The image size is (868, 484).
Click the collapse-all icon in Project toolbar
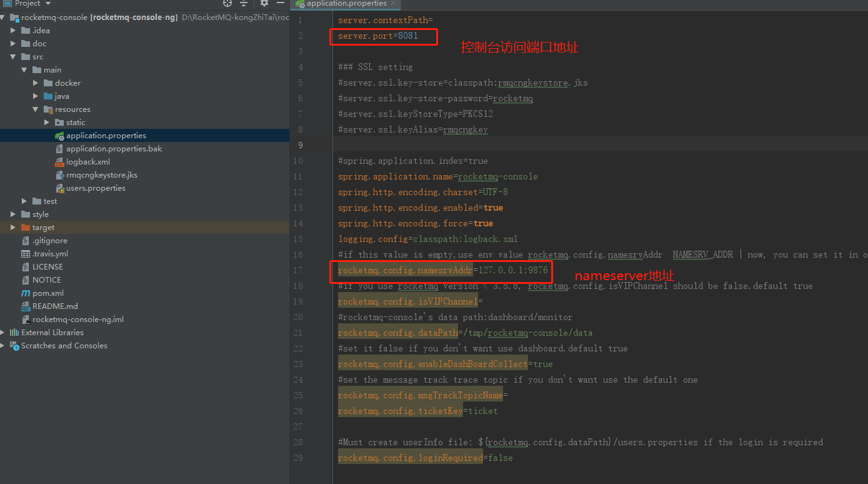point(242,4)
